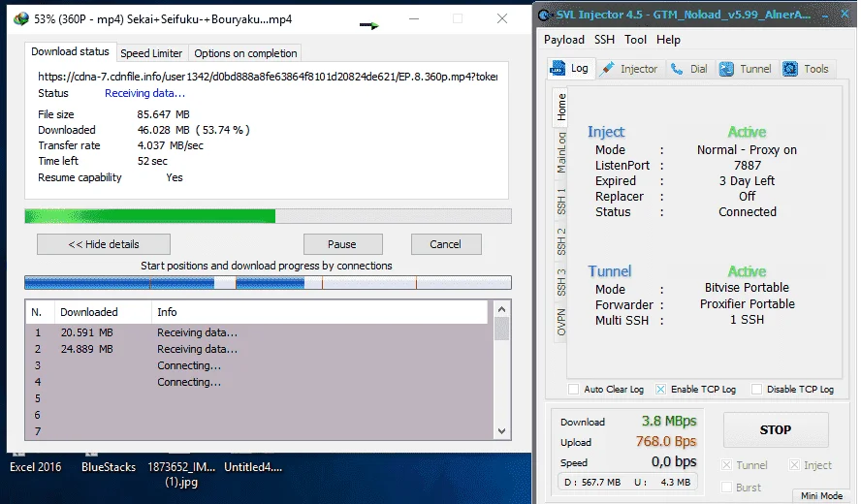Click the 3 Day Left expiry value

point(747,180)
